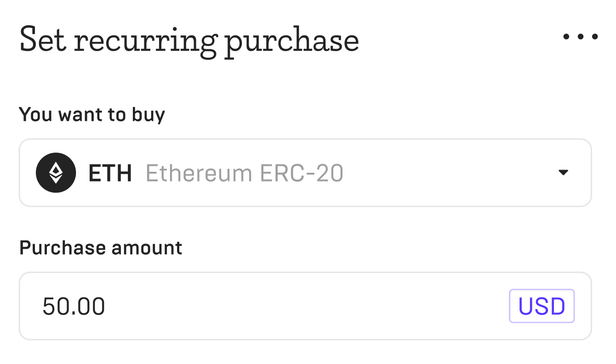
Task: Click the 'Purchase amount' label
Action: [x=100, y=247]
